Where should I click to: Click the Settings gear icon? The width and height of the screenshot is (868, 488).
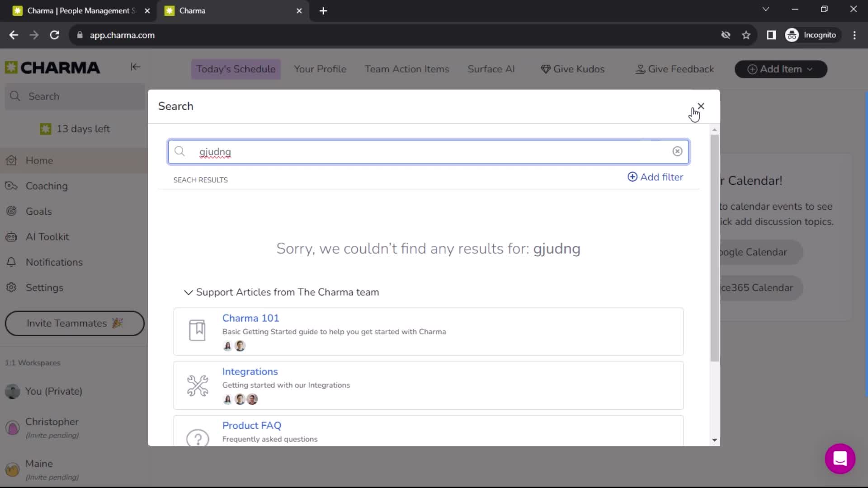(x=11, y=287)
